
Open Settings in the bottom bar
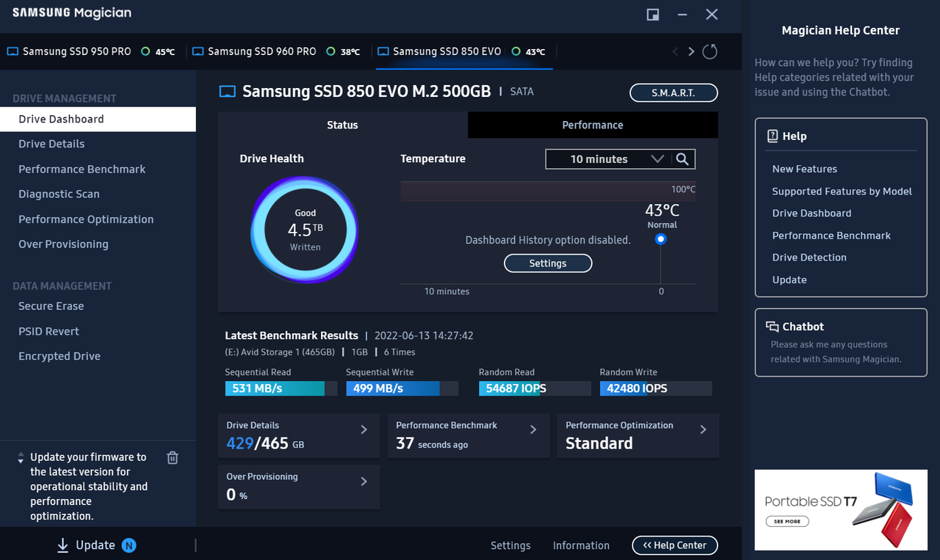(510, 545)
